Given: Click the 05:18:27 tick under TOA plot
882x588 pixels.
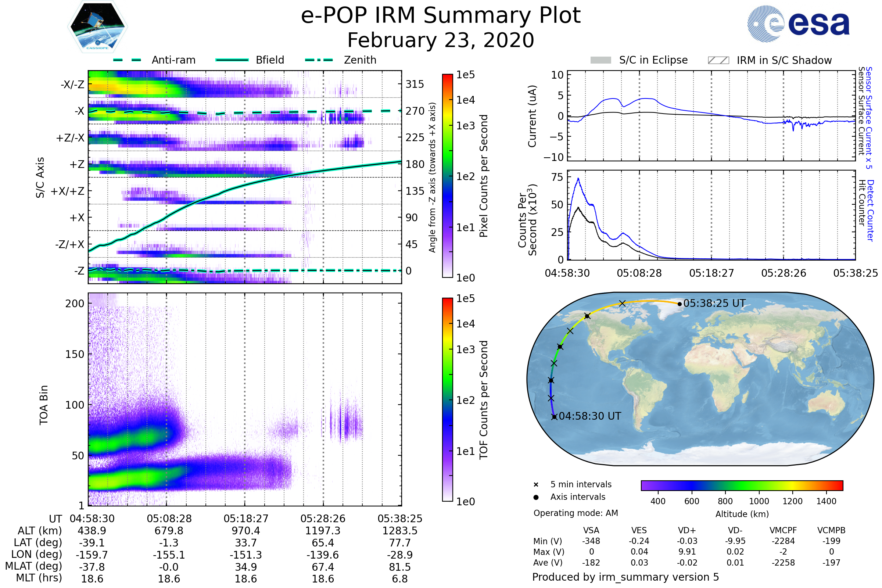Looking at the screenshot, I should [x=246, y=519].
